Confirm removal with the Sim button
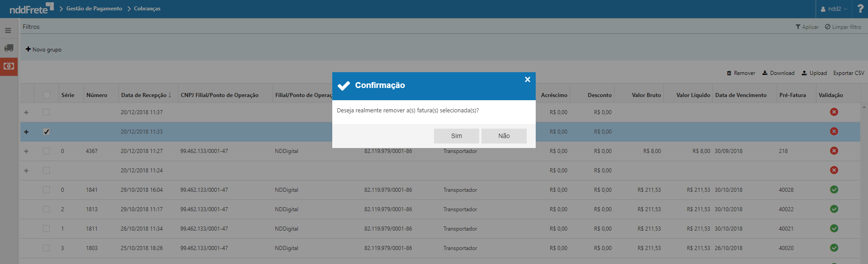Viewport: 868px width, 264px height. [x=456, y=136]
